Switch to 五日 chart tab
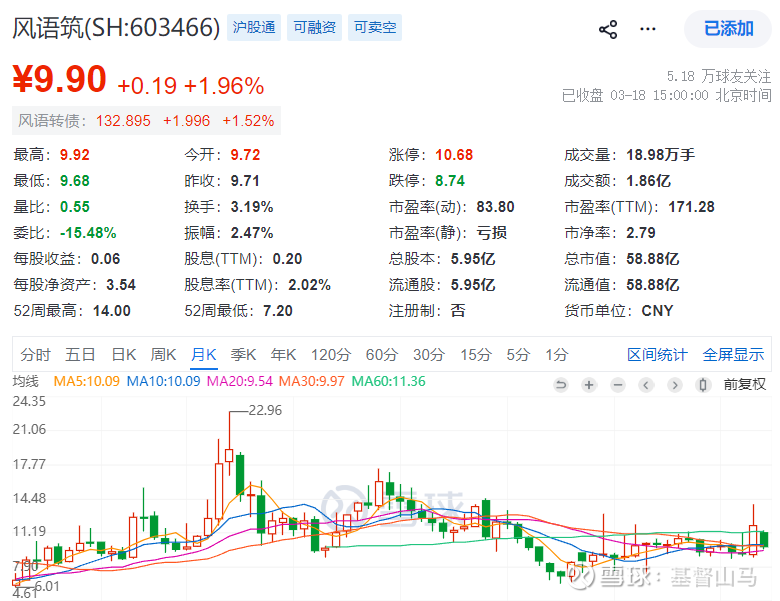780x601 pixels. 80,355
